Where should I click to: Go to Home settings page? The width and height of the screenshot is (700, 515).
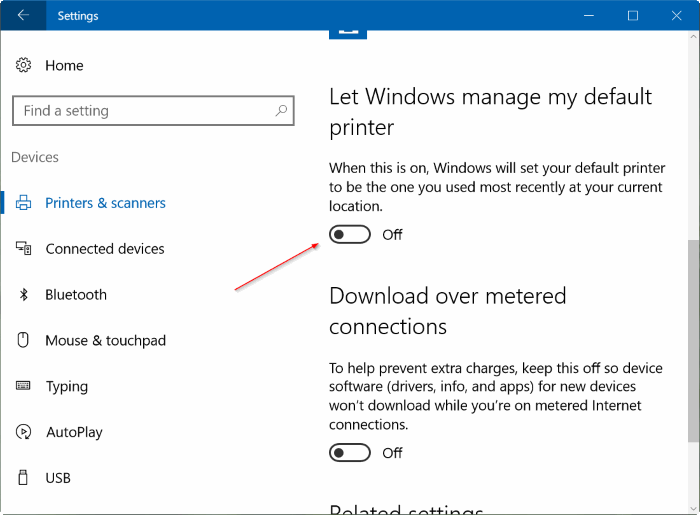[64, 66]
